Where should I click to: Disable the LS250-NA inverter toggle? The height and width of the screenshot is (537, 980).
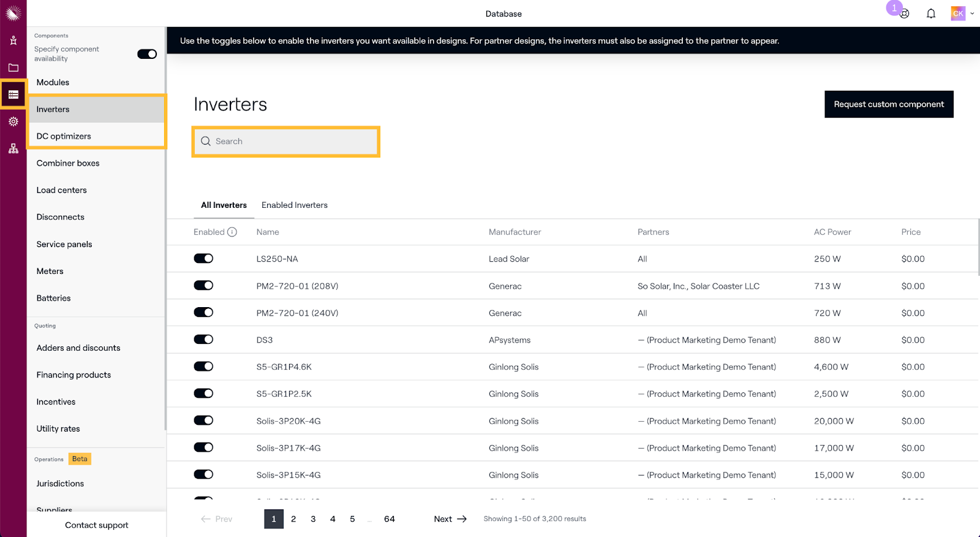[203, 259]
